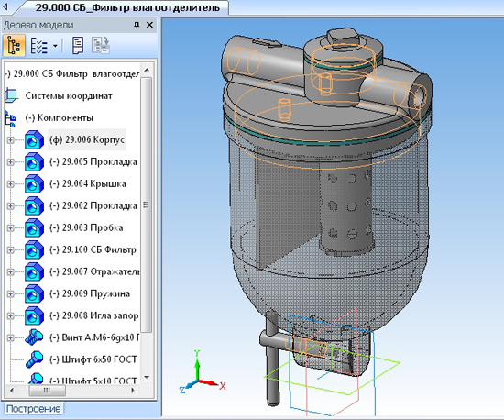This screenshot has width=504, height=420.
Task: Select the root 29.000 СБ Фильтр node
Action: 72,73
